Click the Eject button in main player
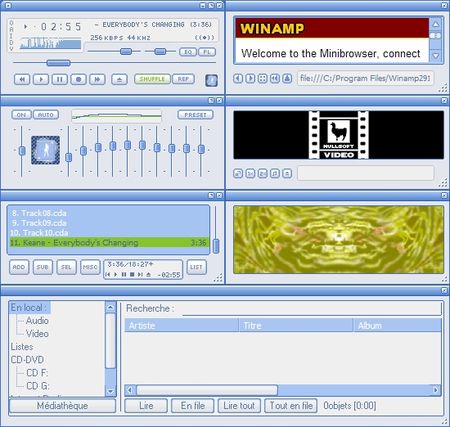Image resolution: width=450 pixels, height=427 pixels. (119, 79)
